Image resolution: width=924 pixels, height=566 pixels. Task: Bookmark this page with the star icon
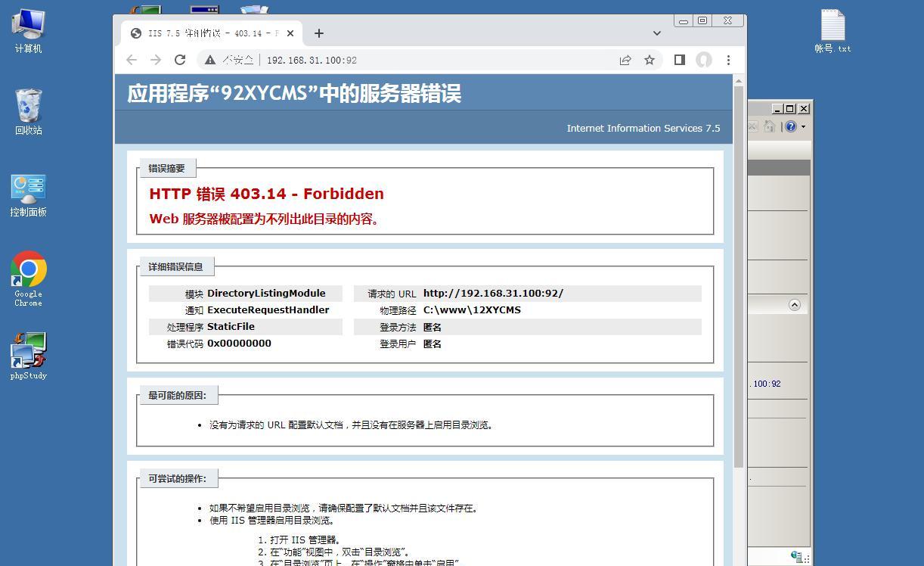tap(650, 60)
